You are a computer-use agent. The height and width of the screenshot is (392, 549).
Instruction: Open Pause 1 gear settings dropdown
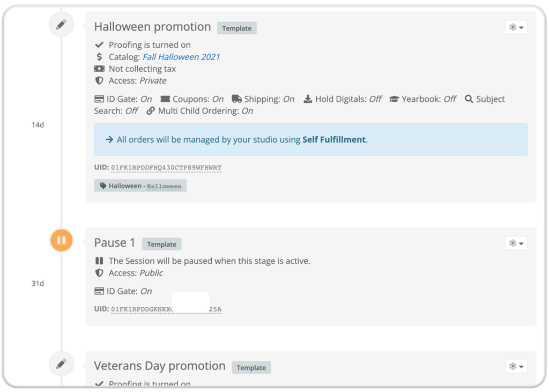pos(516,243)
